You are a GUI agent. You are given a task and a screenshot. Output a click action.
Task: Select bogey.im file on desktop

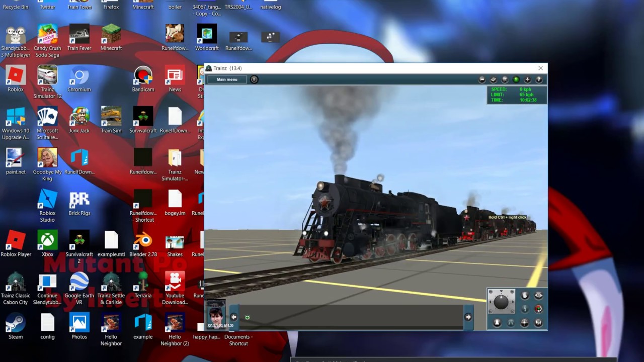pos(175,203)
